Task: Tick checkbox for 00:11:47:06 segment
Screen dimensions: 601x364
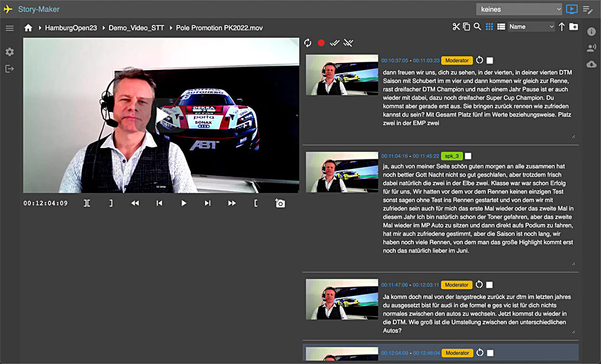Action: (489, 285)
